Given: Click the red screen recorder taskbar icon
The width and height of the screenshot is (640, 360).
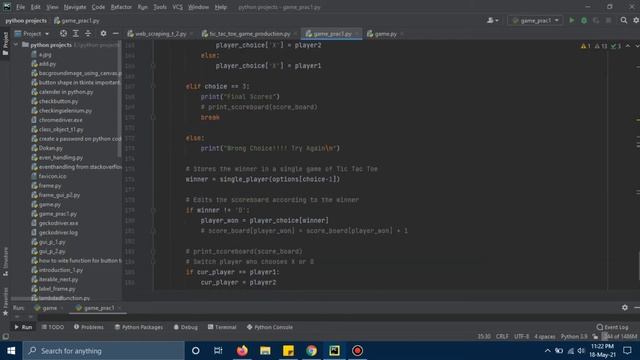Looking at the screenshot, I should pyautogui.click(x=357, y=351).
